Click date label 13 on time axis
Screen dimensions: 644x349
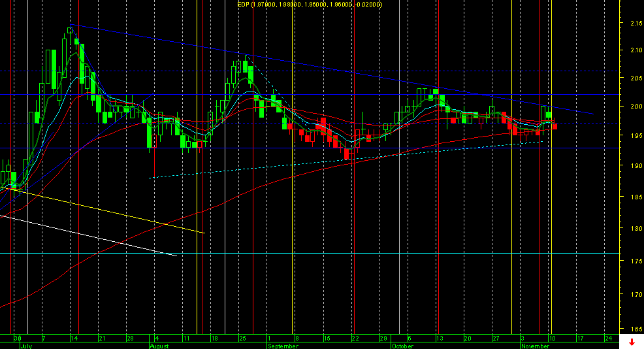[440, 339]
